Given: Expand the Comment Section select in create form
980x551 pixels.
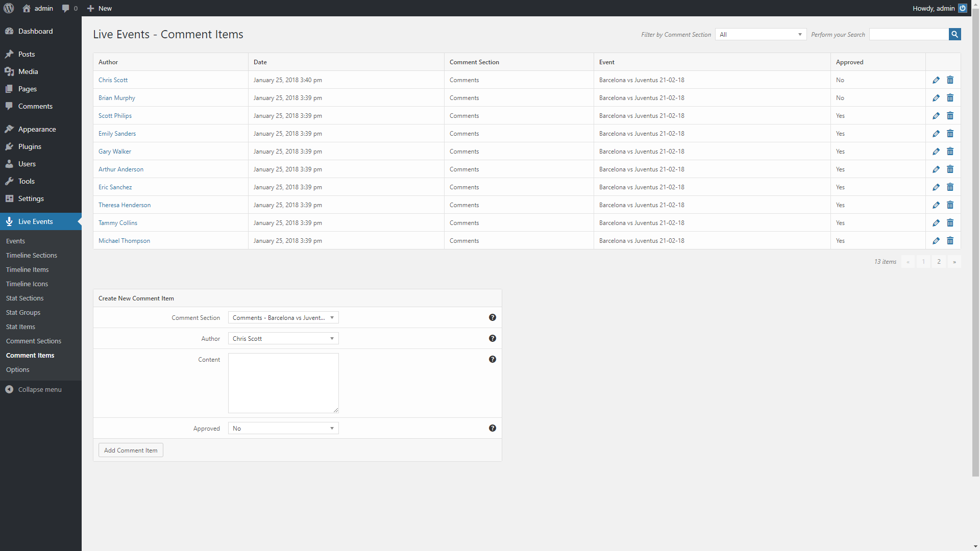Looking at the screenshot, I should (283, 317).
